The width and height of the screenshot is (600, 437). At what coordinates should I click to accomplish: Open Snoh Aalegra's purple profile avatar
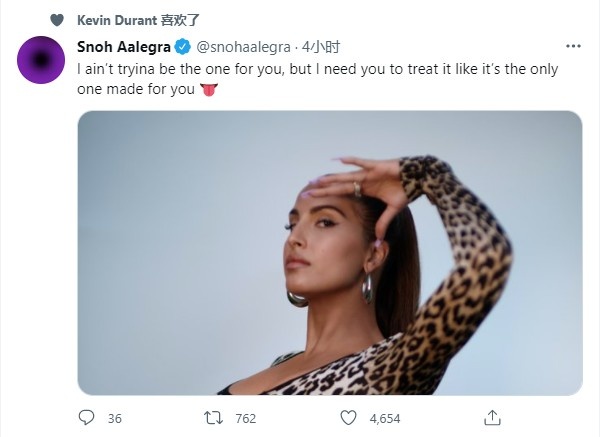pyautogui.click(x=43, y=62)
